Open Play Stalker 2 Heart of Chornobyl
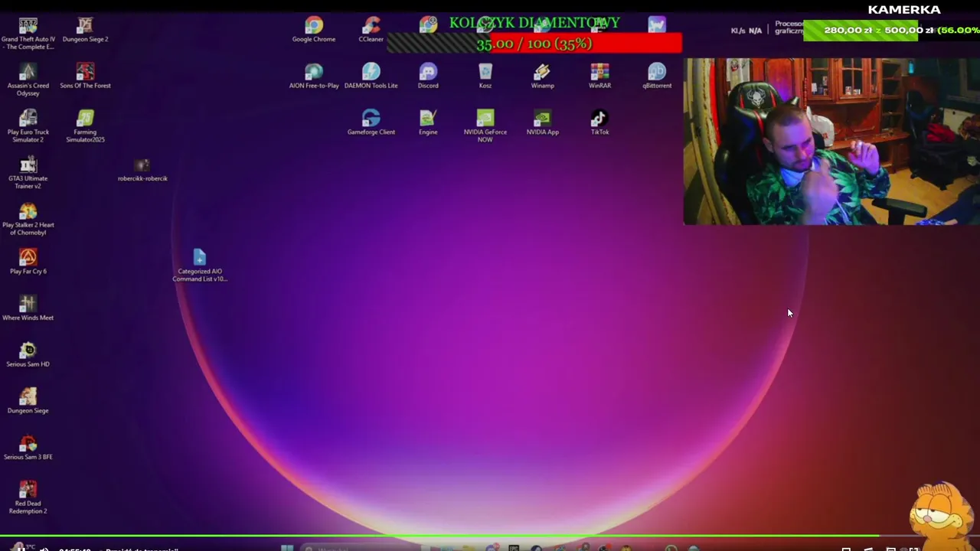This screenshot has height=551, width=980. (x=28, y=220)
